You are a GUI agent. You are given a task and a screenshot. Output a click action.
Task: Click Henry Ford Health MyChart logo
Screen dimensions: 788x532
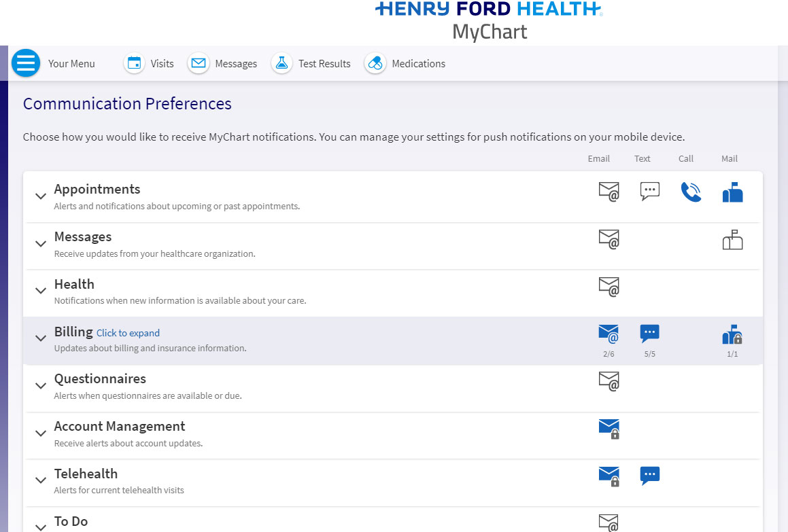point(489,20)
